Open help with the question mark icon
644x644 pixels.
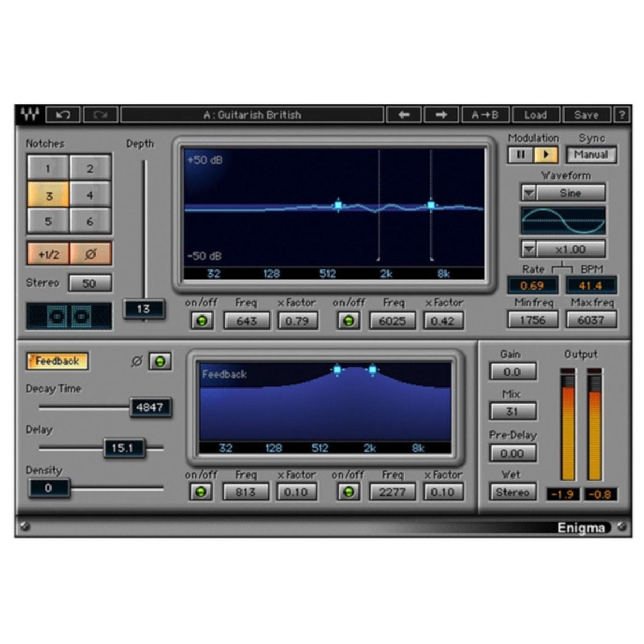point(623,115)
